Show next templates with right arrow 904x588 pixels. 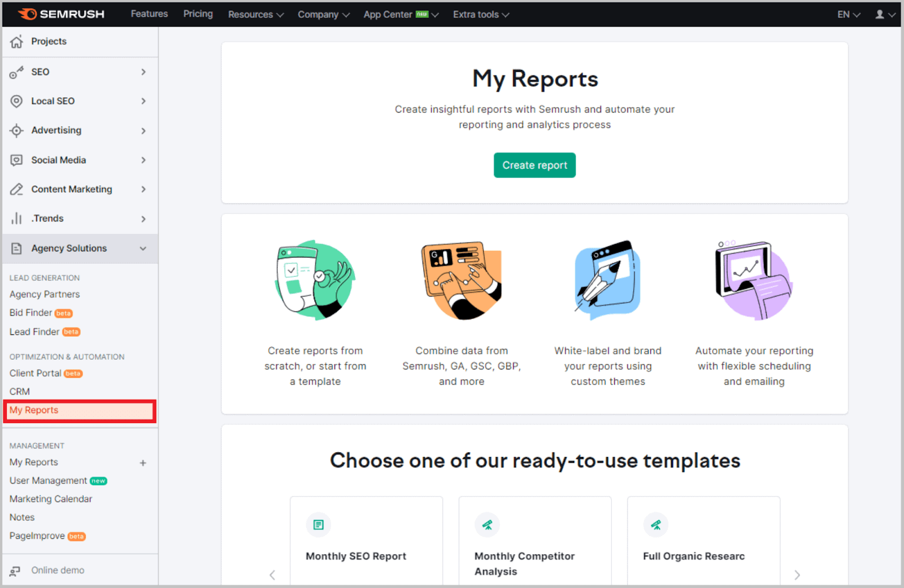pos(797,575)
